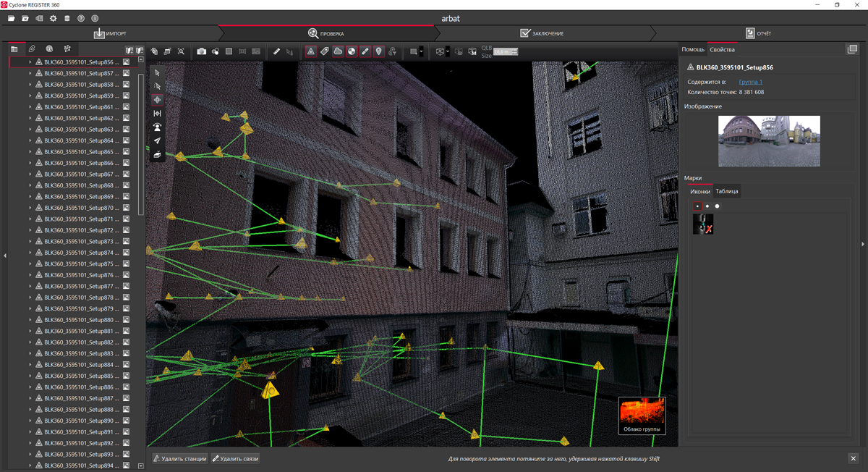Toggle setup triangle markers display

tap(310, 51)
